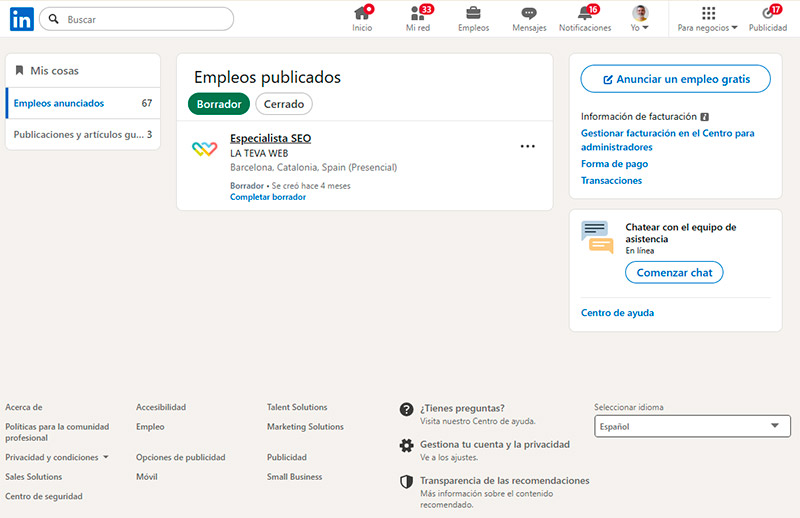
Task: Focus the Buscar search field
Action: pyautogui.click(x=137, y=19)
